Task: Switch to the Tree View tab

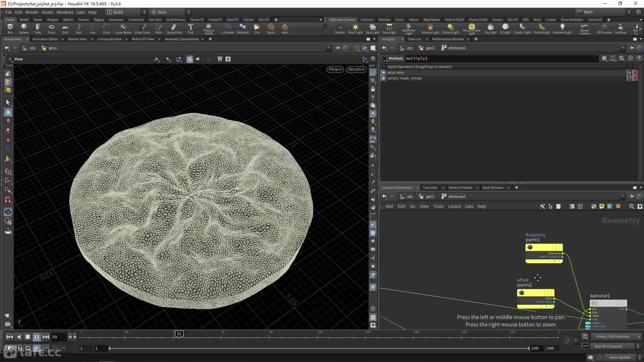Action: [x=430, y=188]
